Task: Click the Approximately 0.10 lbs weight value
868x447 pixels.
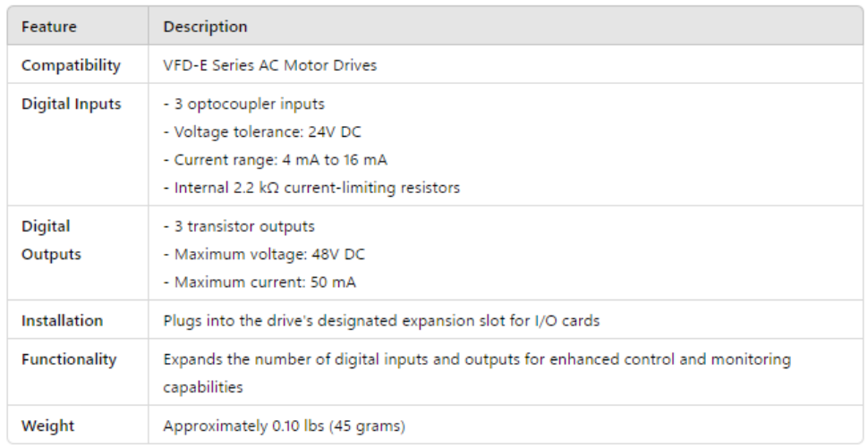Action: tap(284, 426)
